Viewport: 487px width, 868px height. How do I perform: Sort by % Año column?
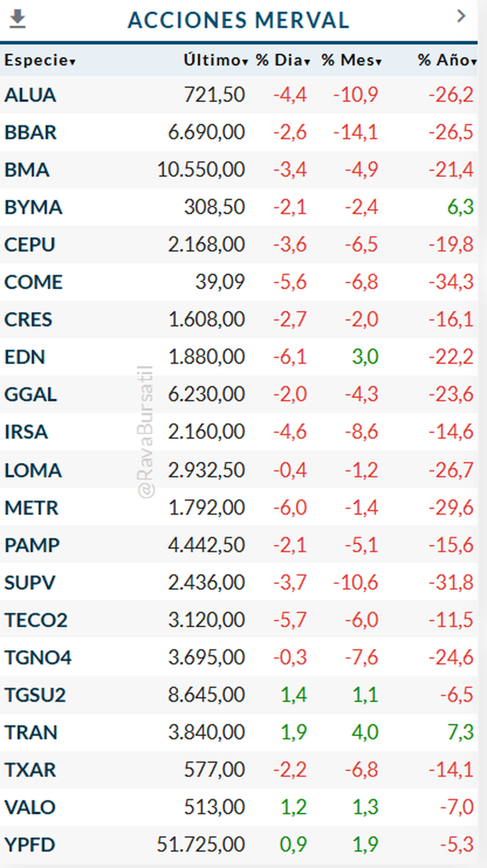[x=447, y=60]
